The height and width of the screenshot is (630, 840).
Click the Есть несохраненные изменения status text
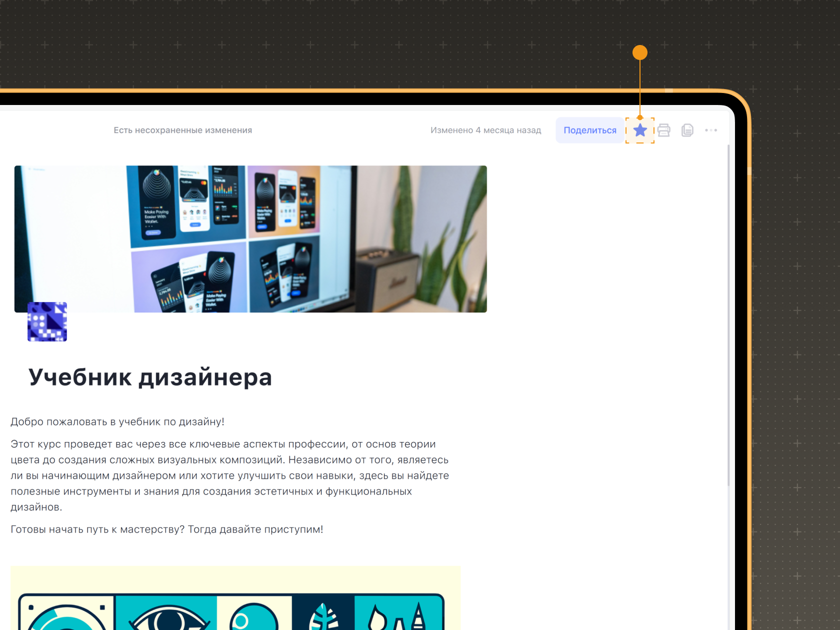coord(182,130)
